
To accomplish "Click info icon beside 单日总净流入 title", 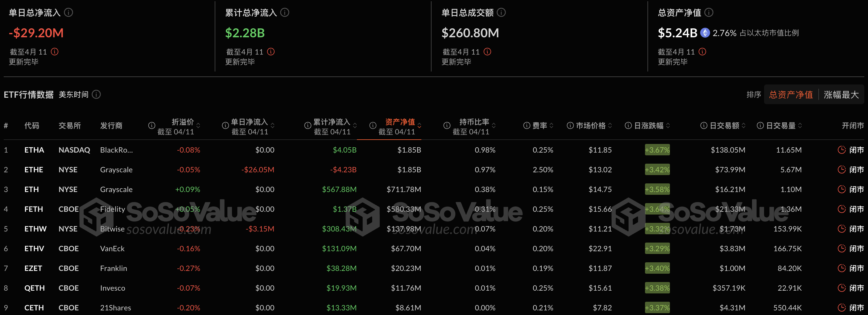I will [x=68, y=12].
